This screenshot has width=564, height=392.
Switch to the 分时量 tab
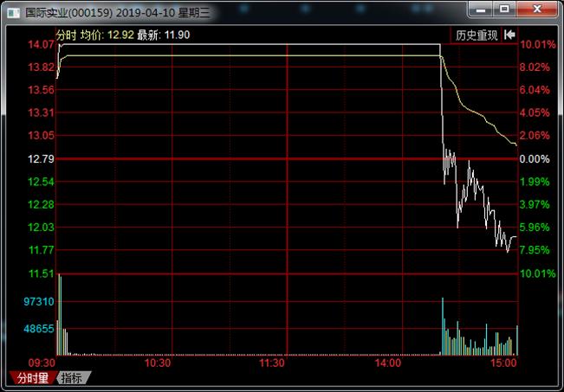click(x=33, y=377)
